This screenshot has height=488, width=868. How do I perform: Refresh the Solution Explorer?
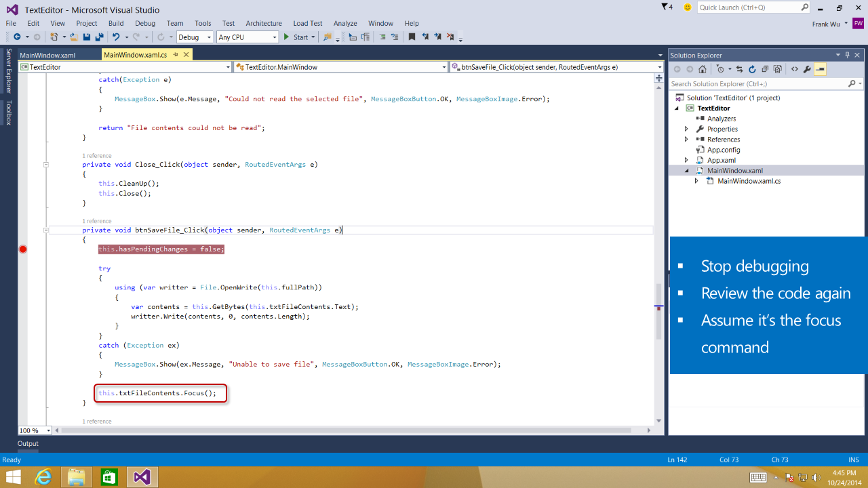pos(752,69)
